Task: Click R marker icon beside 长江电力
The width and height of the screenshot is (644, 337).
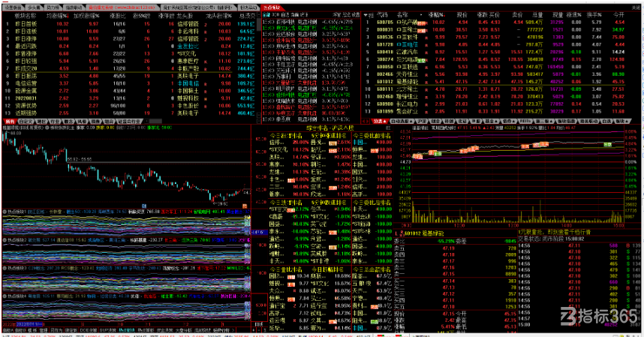Action: [426, 104]
